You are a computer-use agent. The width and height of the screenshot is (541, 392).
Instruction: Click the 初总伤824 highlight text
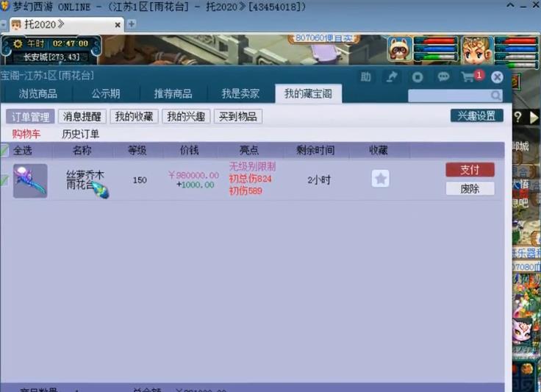pyautogui.click(x=250, y=179)
